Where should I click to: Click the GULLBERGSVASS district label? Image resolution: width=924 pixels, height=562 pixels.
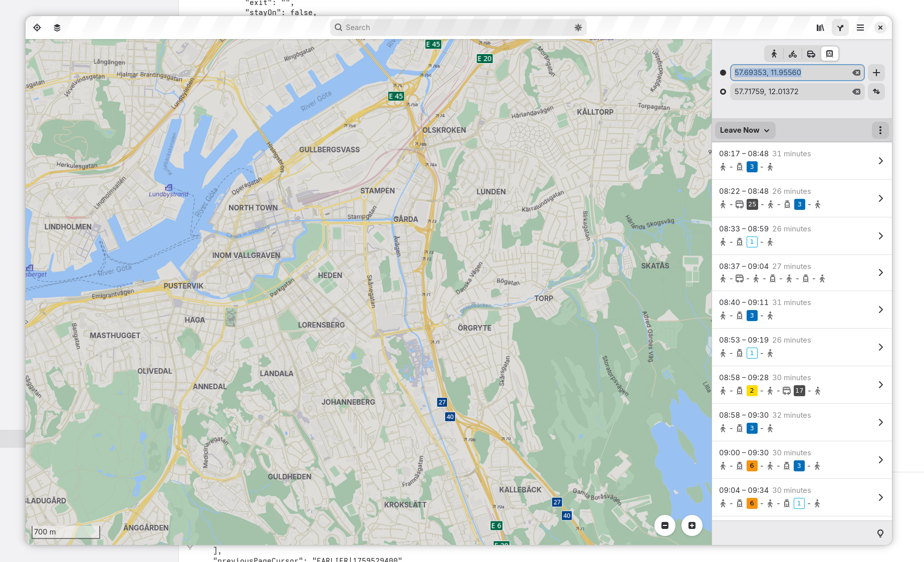point(329,150)
